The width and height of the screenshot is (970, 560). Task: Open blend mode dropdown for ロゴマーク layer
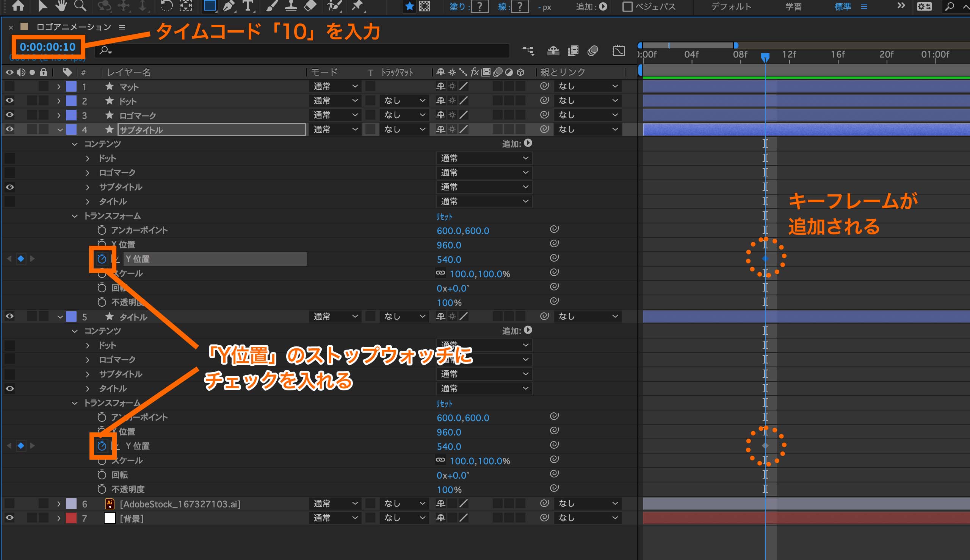(335, 115)
